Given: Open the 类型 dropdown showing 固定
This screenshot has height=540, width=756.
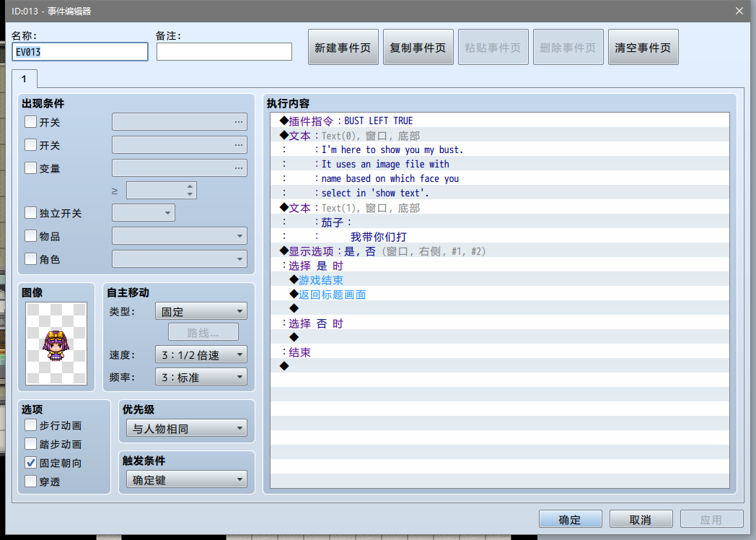Looking at the screenshot, I should tap(201, 311).
